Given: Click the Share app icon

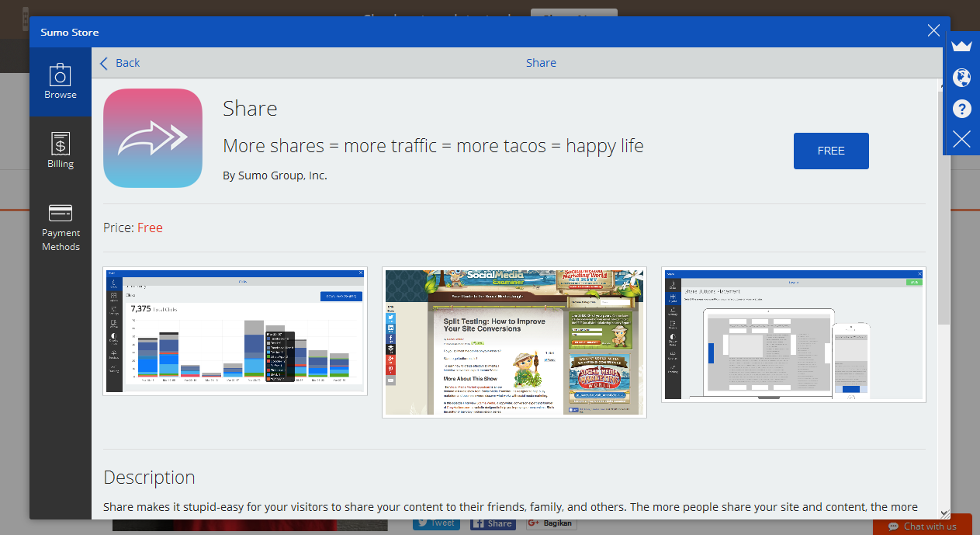Looking at the screenshot, I should (153, 138).
